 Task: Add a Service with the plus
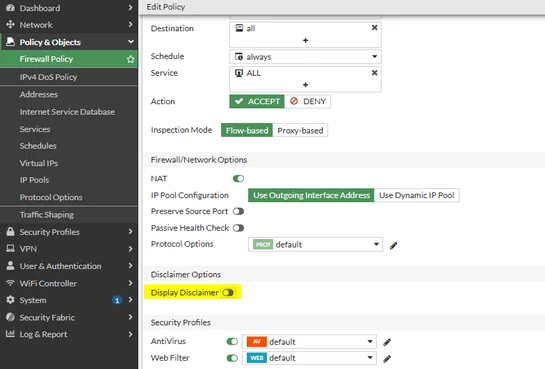pos(305,85)
